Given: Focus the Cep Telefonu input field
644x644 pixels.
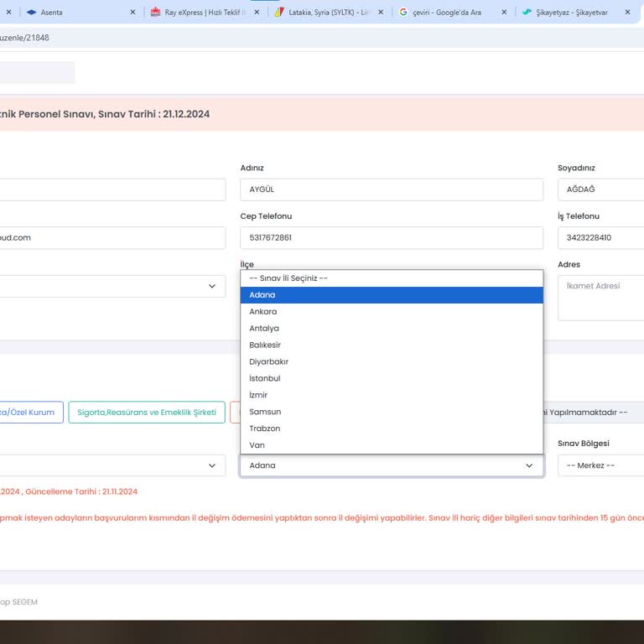Looking at the screenshot, I should coord(391,238).
